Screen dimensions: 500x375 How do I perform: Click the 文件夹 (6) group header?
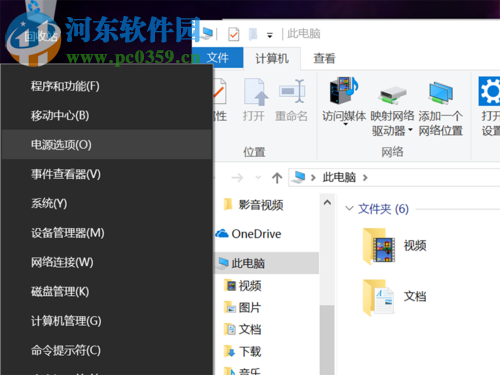tap(383, 209)
